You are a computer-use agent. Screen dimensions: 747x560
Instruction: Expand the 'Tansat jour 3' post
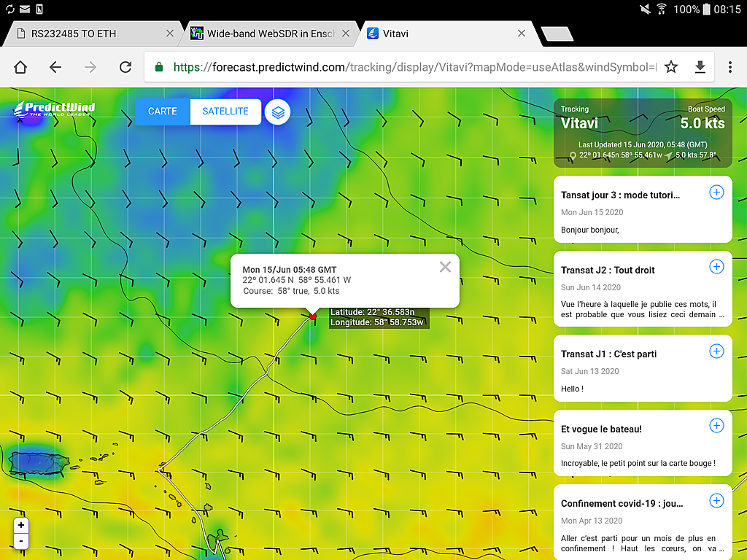[x=716, y=192]
